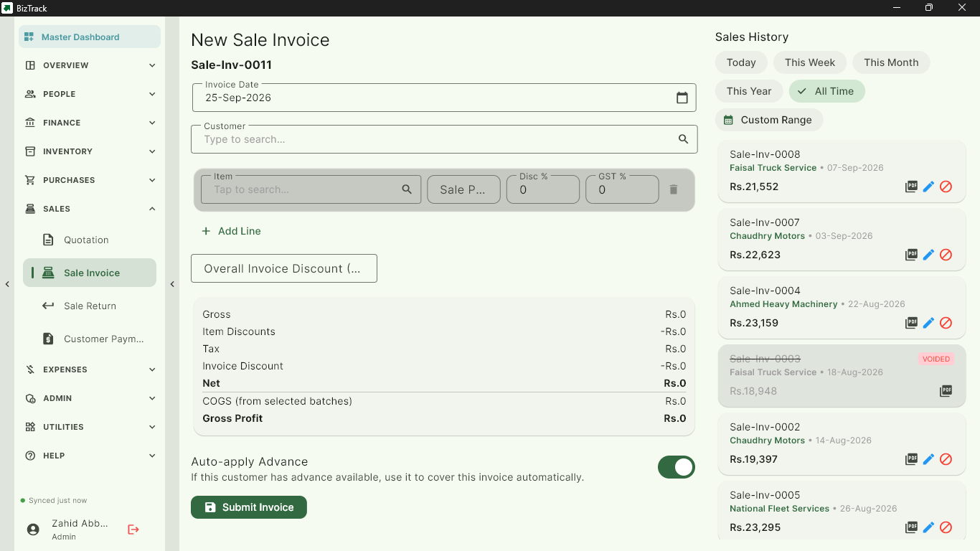Open PDF for voided Sale-Inv-0003
The width and height of the screenshot is (980, 551).
tap(946, 391)
